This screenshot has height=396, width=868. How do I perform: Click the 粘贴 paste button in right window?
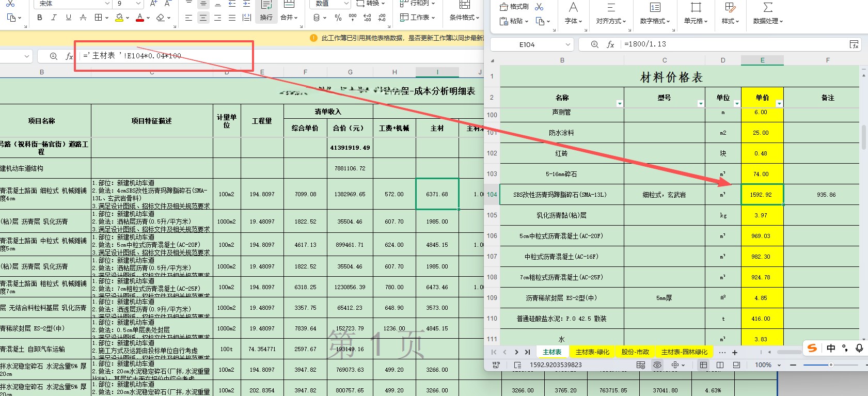pyautogui.click(x=514, y=21)
